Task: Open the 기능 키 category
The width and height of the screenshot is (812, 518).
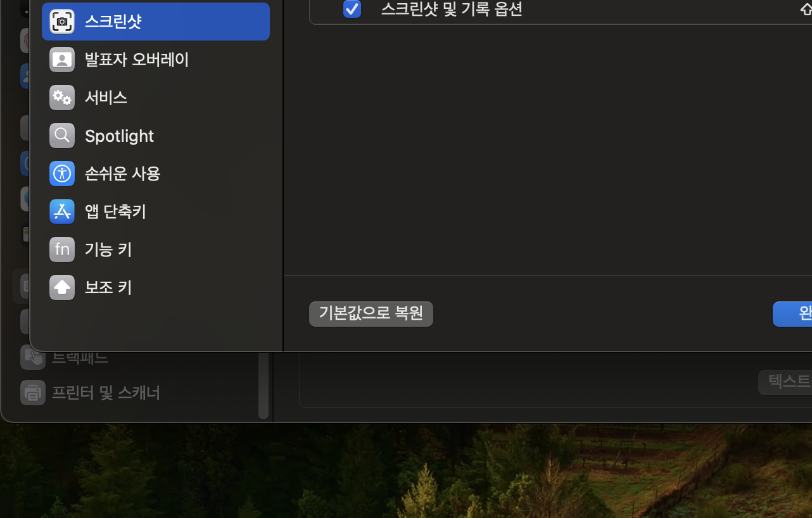Action: (x=156, y=250)
